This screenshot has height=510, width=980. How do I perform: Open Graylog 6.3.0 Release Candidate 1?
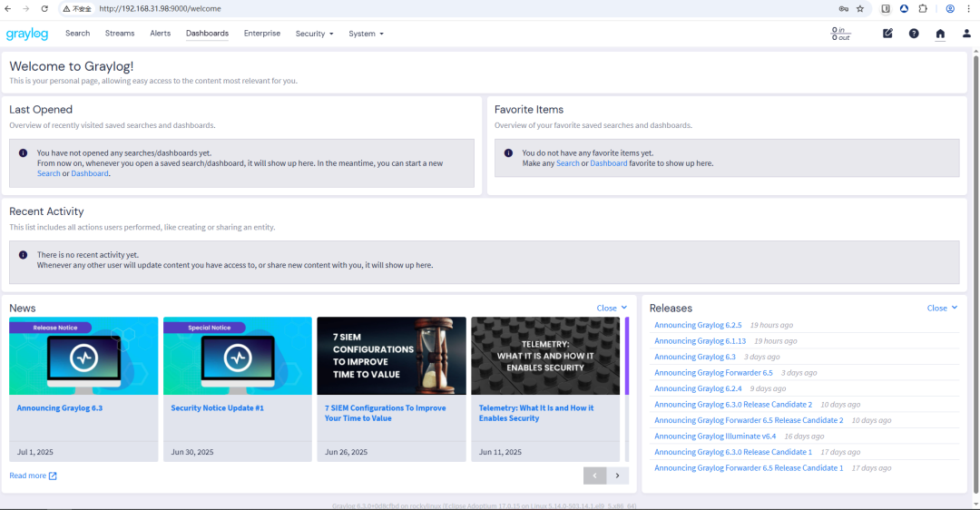coord(733,452)
